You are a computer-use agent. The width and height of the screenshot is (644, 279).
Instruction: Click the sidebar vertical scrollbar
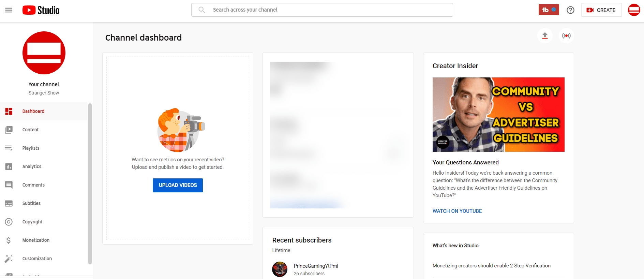[x=90, y=183]
